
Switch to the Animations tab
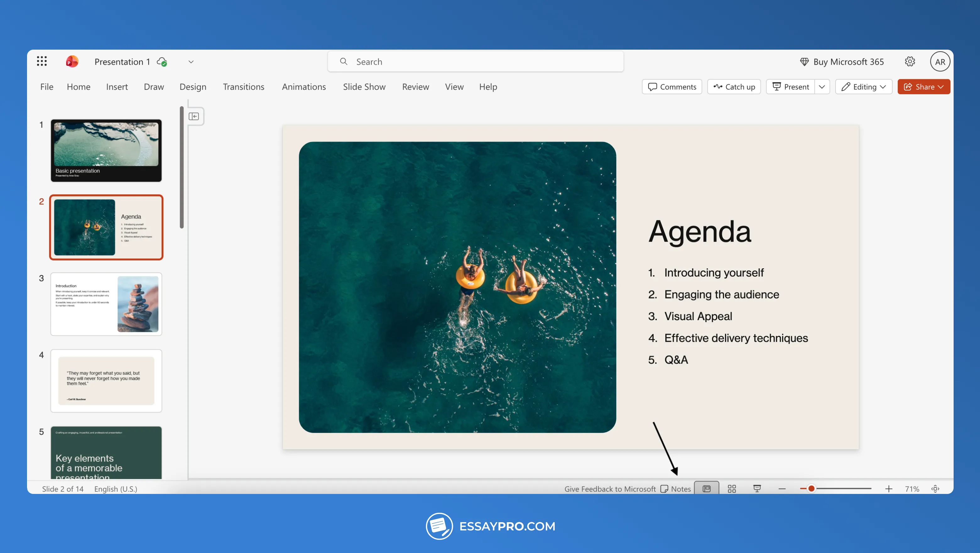coord(304,86)
